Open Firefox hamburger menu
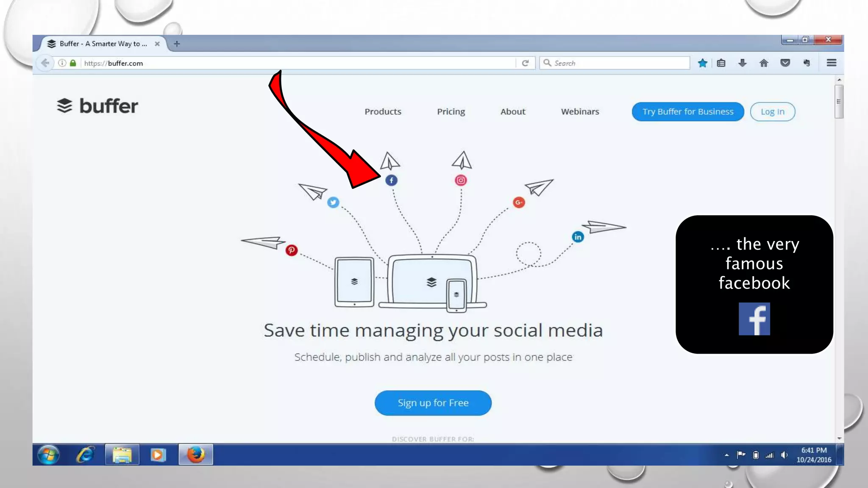 (x=831, y=63)
